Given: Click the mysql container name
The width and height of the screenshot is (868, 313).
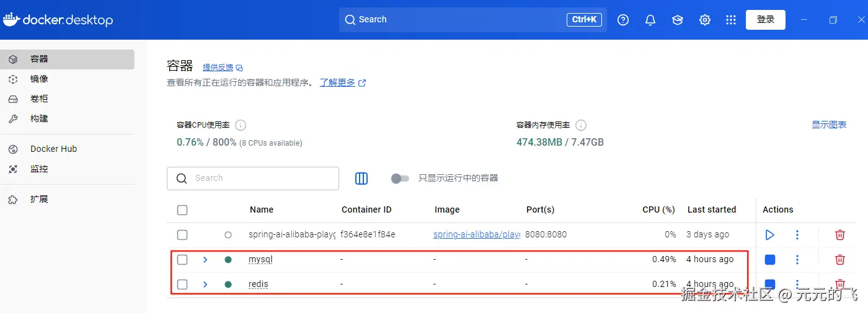Looking at the screenshot, I should [260, 260].
